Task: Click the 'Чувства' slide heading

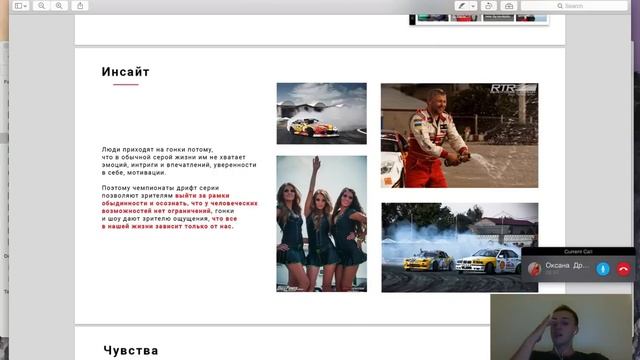Action: click(x=131, y=350)
